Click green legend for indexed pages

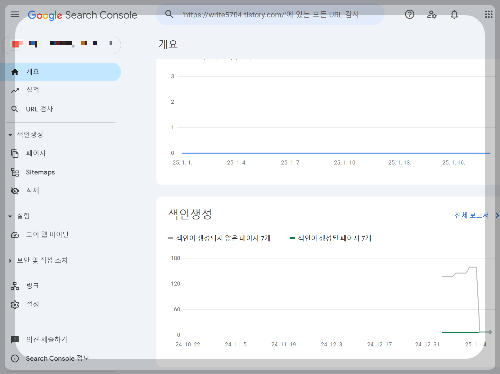click(x=330, y=238)
